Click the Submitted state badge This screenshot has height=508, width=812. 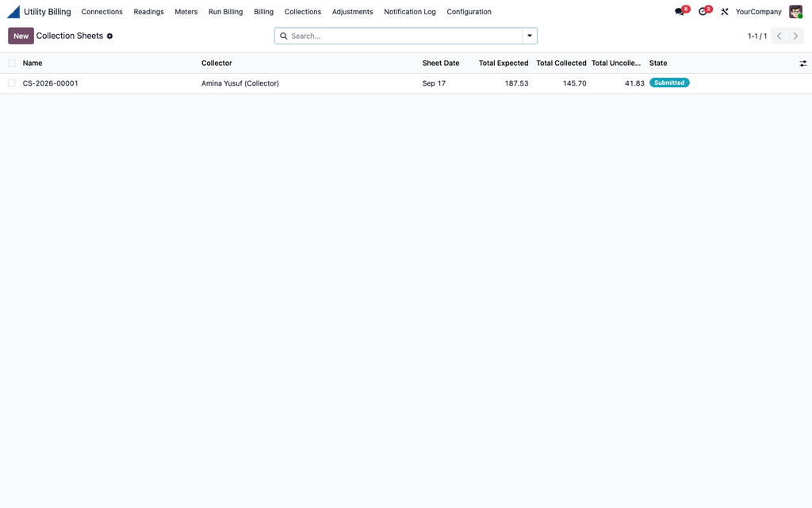coord(669,83)
